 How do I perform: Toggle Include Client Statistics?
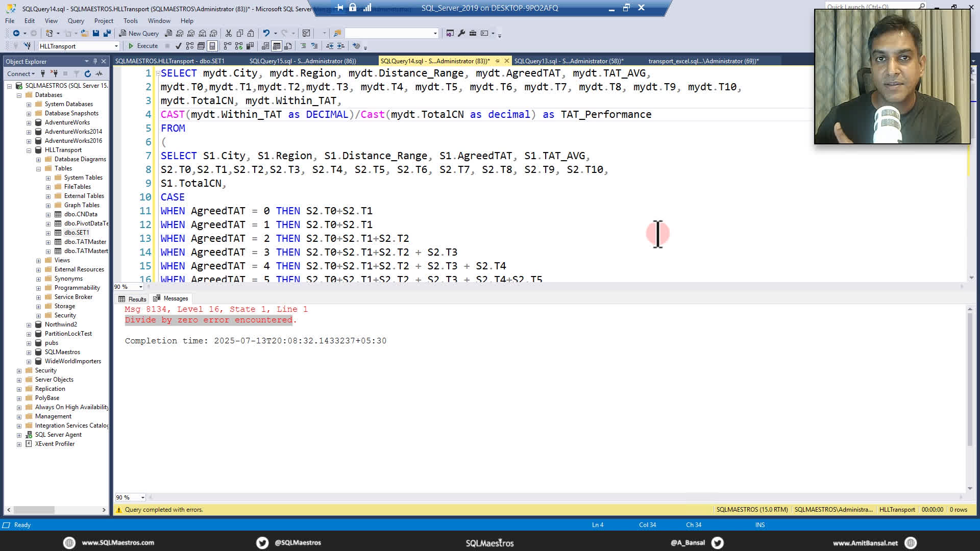[x=250, y=46]
